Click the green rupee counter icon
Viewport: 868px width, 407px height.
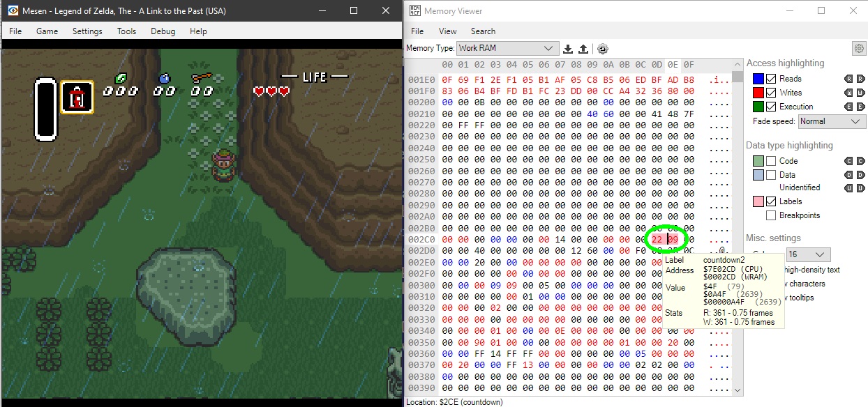(120, 77)
